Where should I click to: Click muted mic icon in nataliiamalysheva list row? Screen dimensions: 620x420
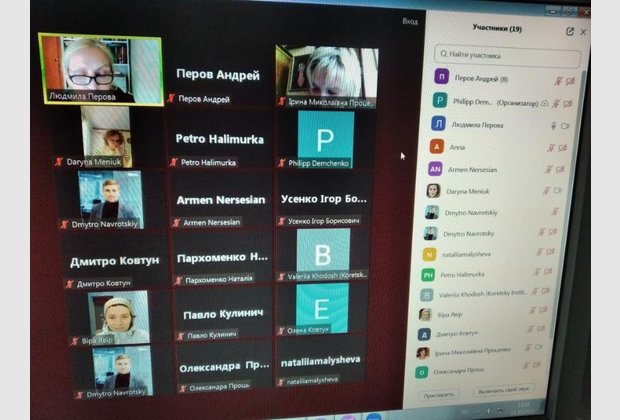point(539,252)
